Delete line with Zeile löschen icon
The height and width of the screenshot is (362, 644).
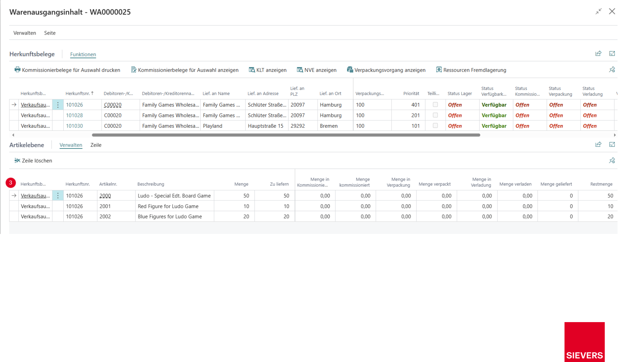17,161
